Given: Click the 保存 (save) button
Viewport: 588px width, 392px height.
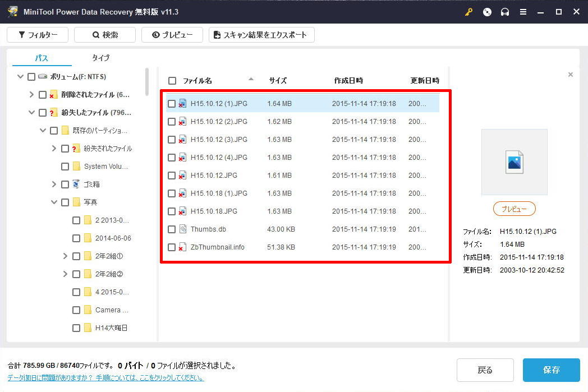Looking at the screenshot, I should 551,370.
